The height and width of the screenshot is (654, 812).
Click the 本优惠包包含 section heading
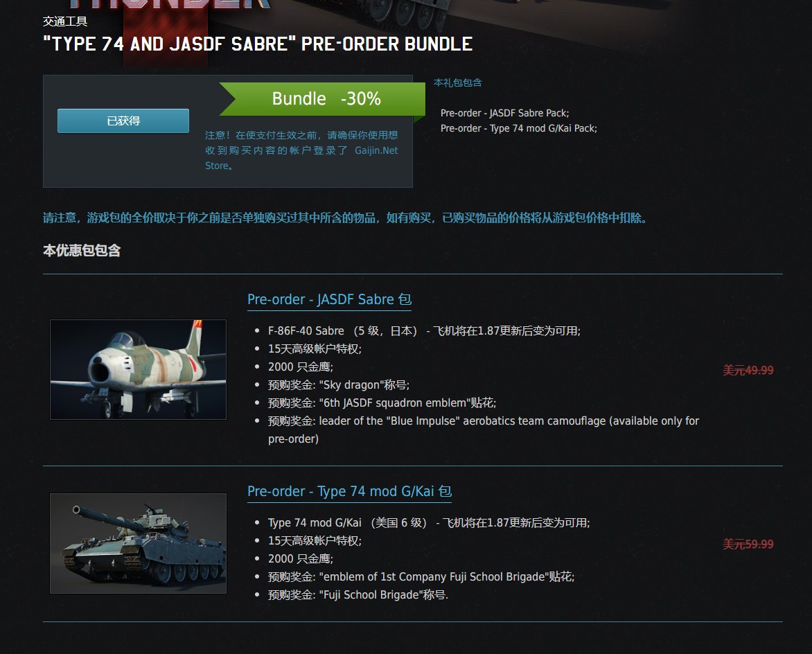(82, 251)
